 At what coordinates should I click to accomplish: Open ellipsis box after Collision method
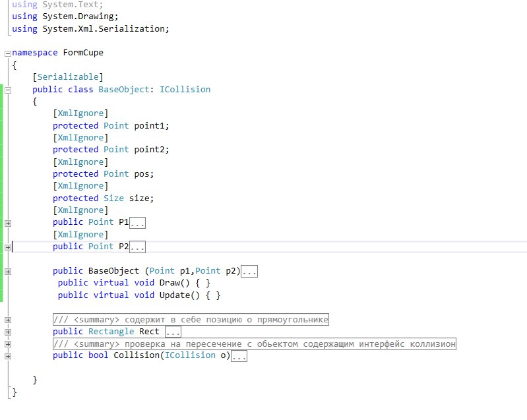239,356
